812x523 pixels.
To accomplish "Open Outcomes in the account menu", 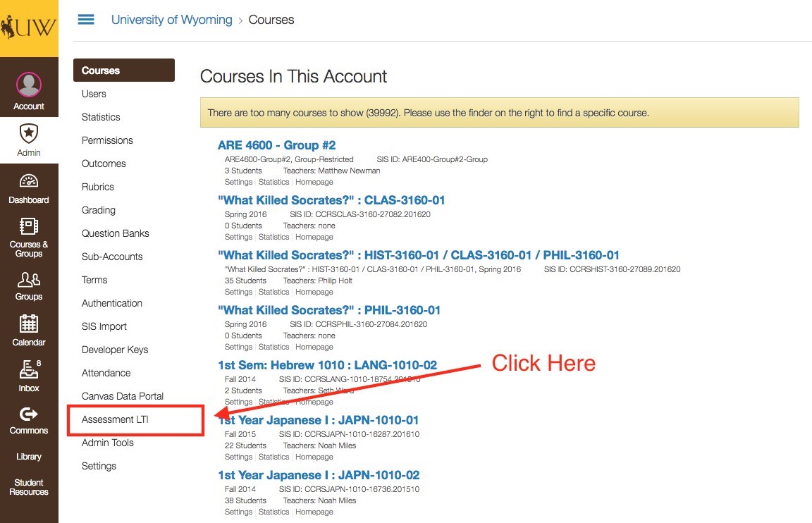I will point(104,164).
